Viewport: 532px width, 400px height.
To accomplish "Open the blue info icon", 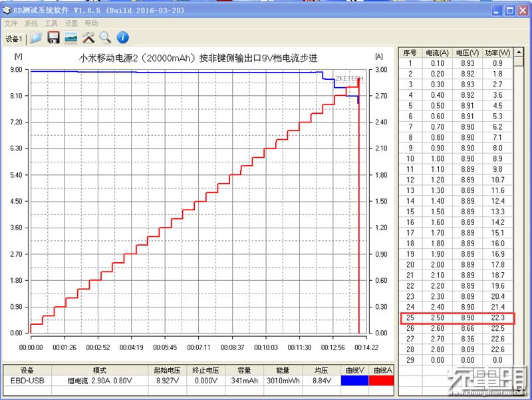I will 123,38.
